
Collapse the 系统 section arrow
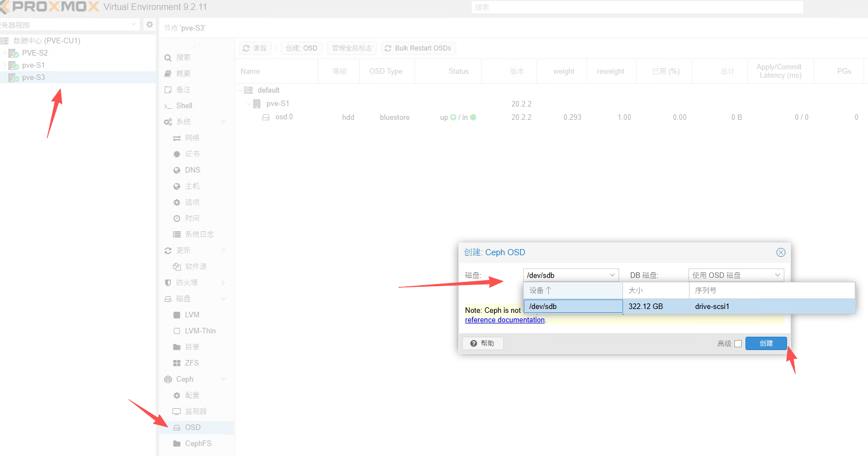pos(224,121)
